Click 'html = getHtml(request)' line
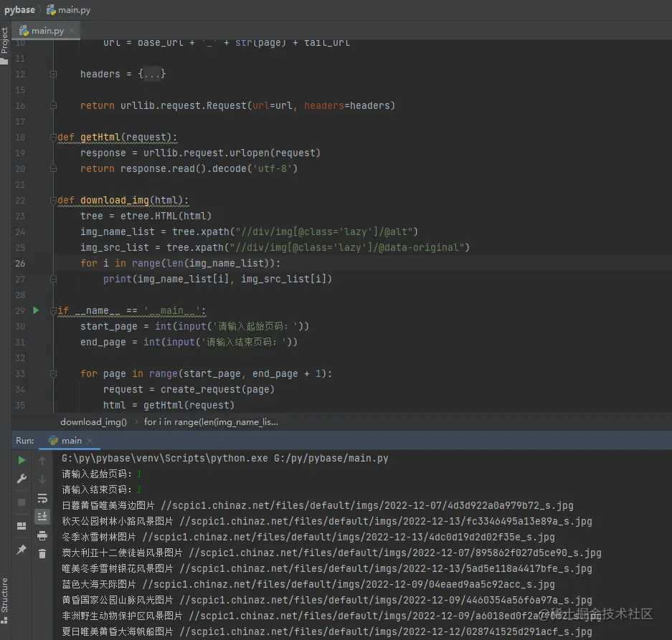Viewport: 672px width, 640px height. tap(169, 405)
